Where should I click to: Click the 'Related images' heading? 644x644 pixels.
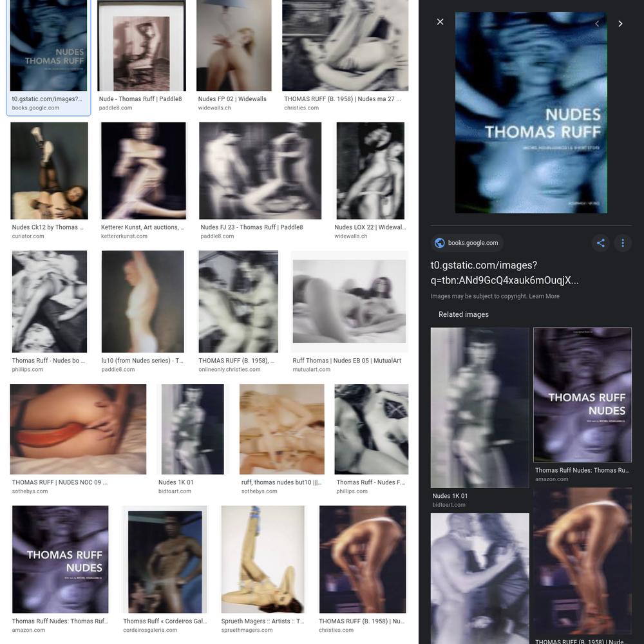coord(463,314)
